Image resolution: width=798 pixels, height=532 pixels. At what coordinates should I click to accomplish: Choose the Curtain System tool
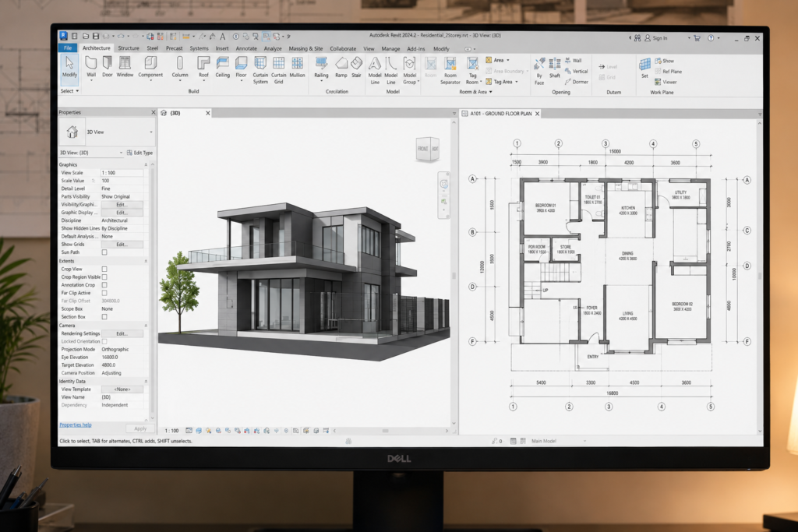coord(260,69)
